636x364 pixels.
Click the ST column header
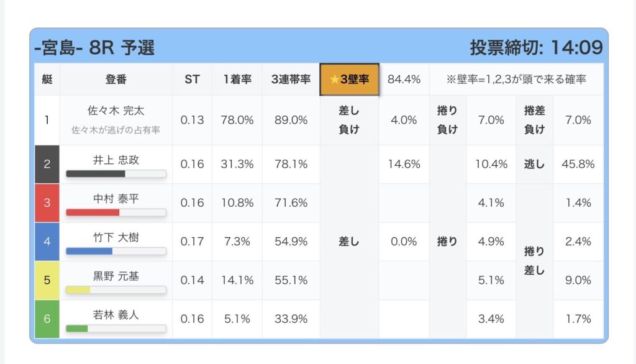point(192,80)
